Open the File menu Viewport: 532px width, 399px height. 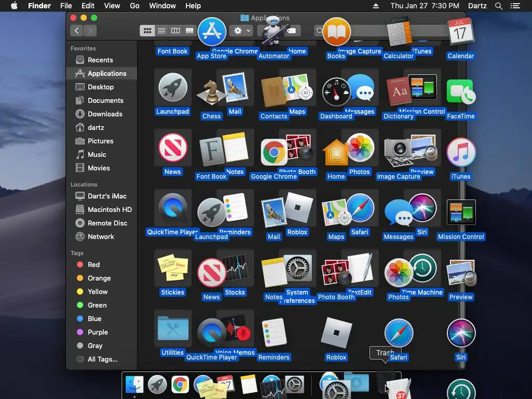coord(66,6)
